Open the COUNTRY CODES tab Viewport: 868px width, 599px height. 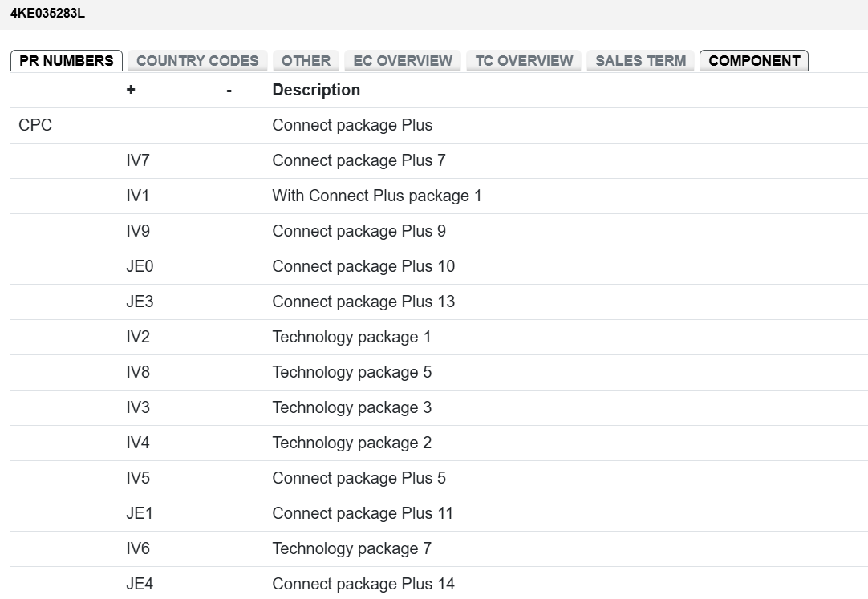click(x=197, y=61)
